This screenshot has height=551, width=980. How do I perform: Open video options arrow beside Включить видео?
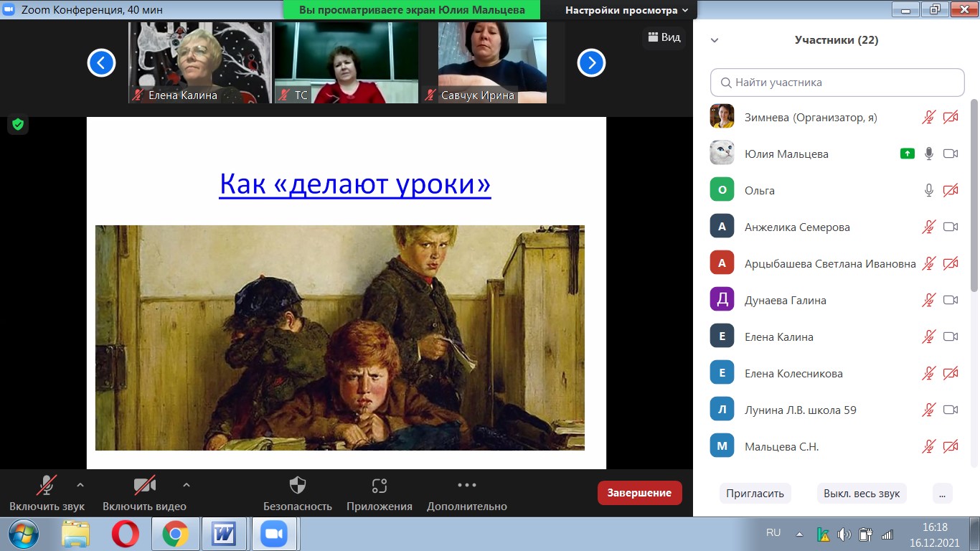pyautogui.click(x=187, y=484)
